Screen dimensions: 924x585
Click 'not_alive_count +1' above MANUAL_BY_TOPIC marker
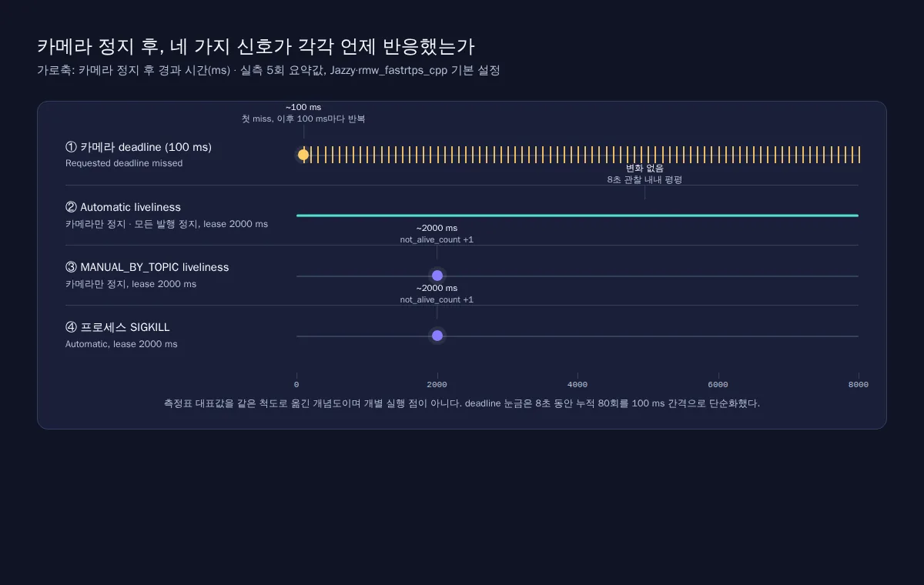point(437,239)
